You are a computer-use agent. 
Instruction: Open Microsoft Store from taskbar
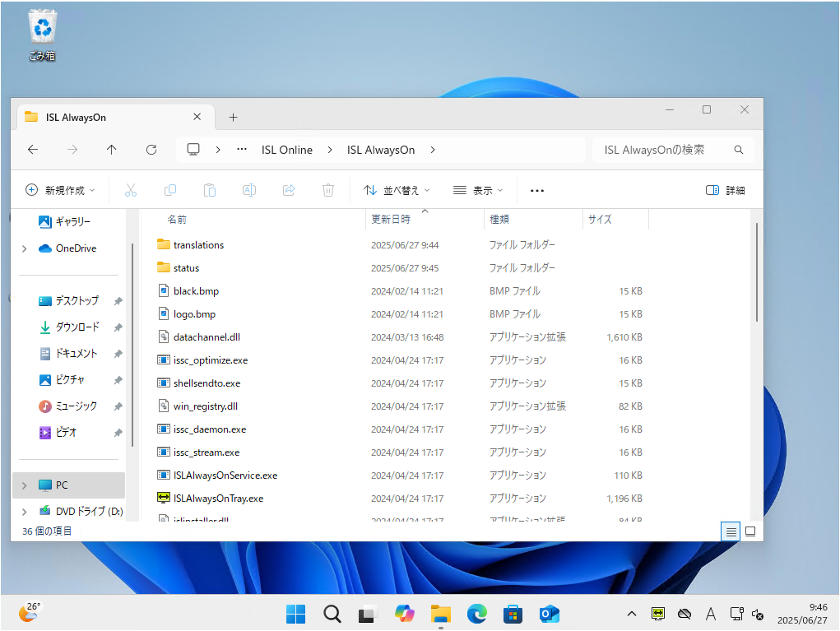point(513,614)
